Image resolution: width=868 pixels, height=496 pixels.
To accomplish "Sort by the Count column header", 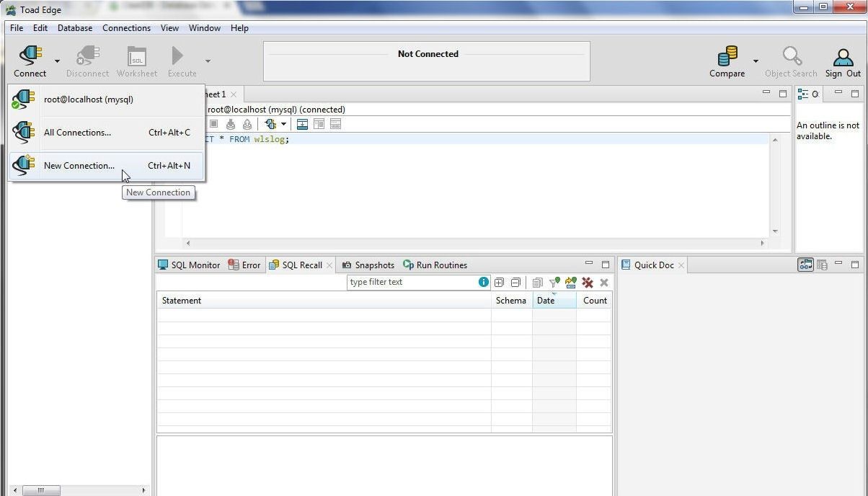I will click(x=594, y=301).
